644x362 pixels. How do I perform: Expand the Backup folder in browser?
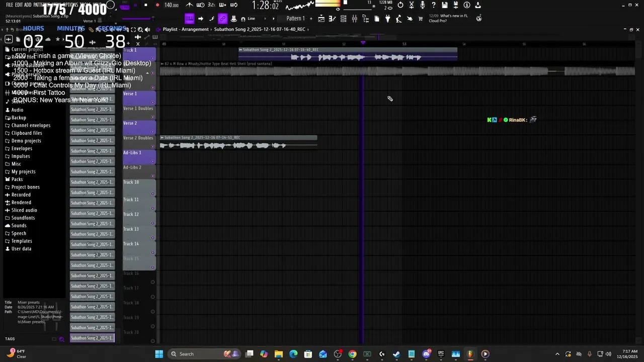tap(19, 118)
